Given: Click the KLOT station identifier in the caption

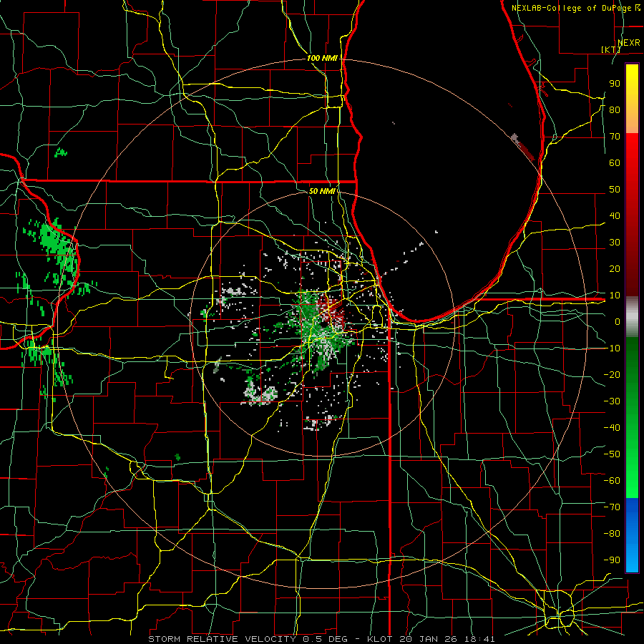Looking at the screenshot, I should click(x=381, y=639).
